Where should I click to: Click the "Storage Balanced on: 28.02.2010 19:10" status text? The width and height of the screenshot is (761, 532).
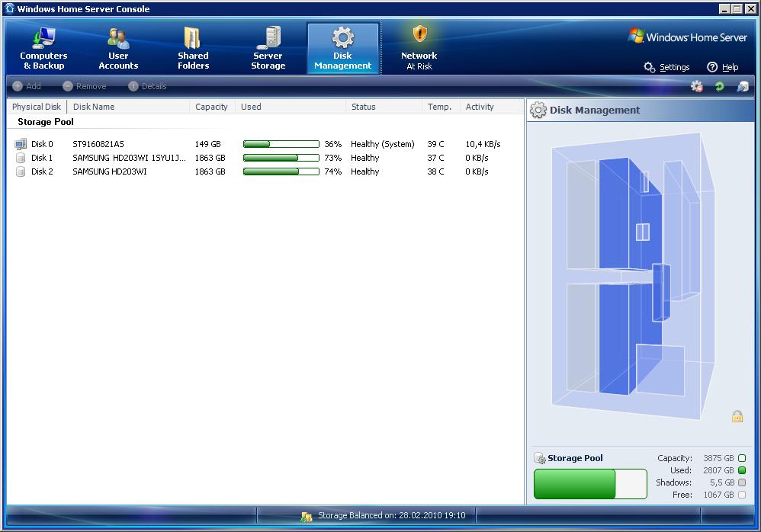coord(392,515)
